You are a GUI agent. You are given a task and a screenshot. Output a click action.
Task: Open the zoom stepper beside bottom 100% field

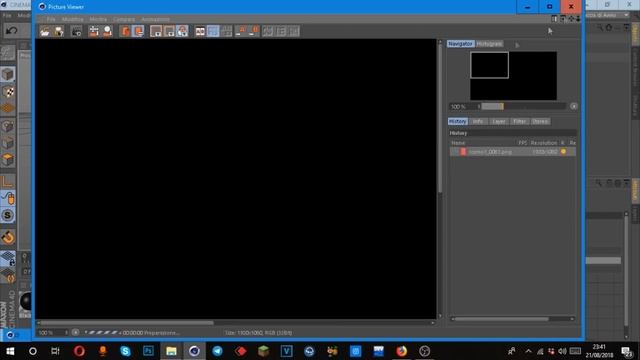tap(66, 333)
